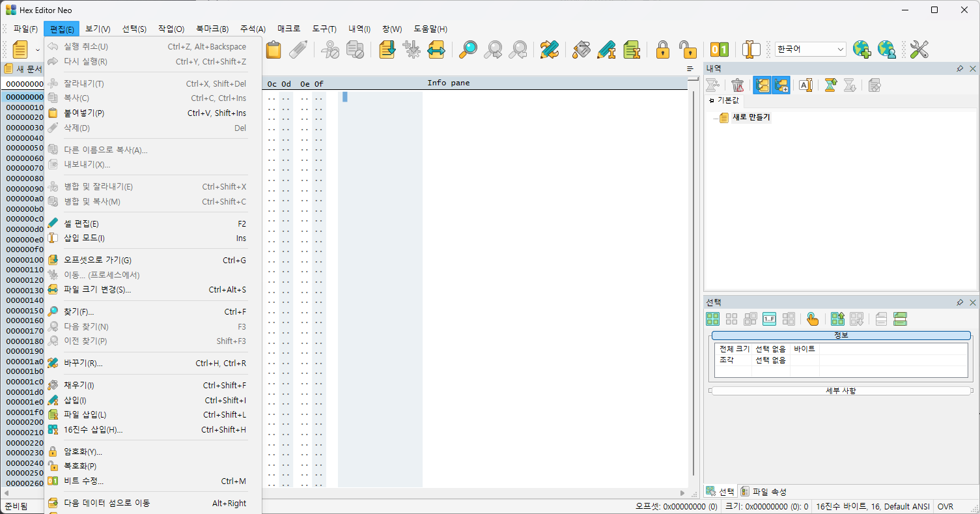Toggle Insert Mode from the toolbar

coord(751,50)
